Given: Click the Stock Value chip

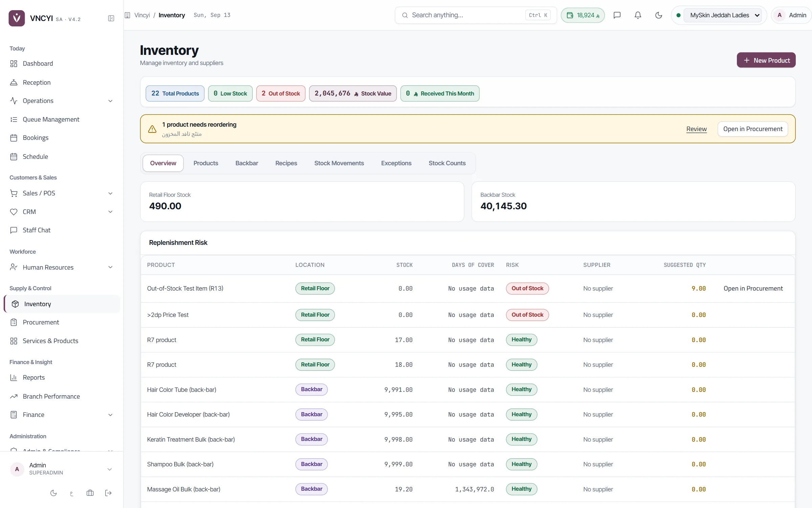Looking at the screenshot, I should [x=353, y=93].
